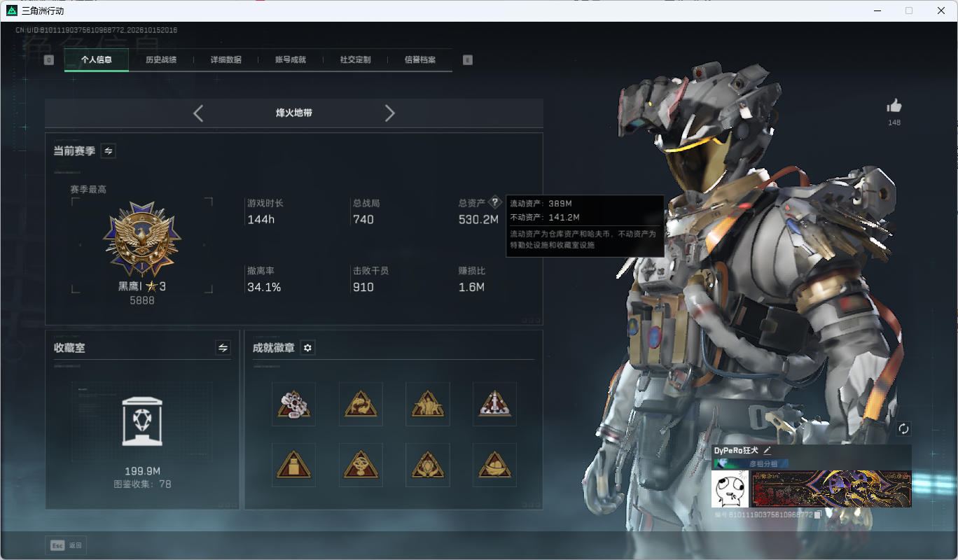Select the gem in hands badge
The height and width of the screenshot is (560, 958).
[427, 465]
